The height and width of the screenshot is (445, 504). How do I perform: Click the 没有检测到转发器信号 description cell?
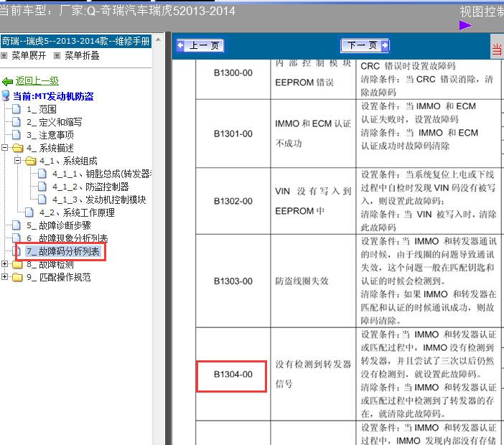(x=313, y=374)
